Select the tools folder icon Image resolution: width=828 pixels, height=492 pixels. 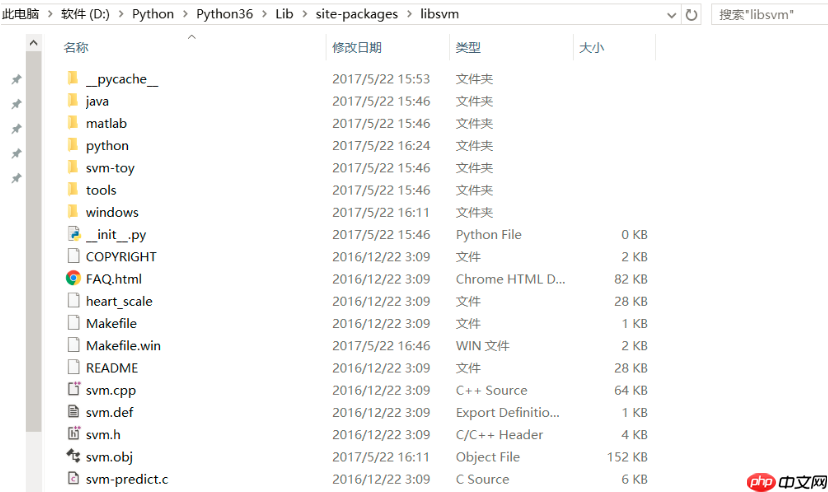pyautogui.click(x=73, y=190)
